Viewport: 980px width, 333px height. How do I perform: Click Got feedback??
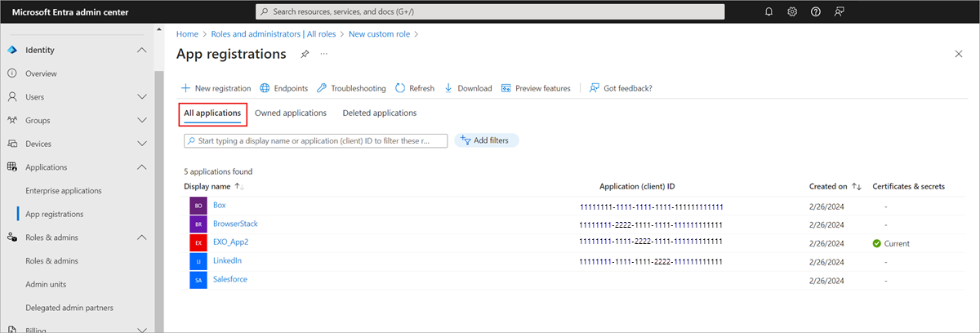tap(621, 88)
